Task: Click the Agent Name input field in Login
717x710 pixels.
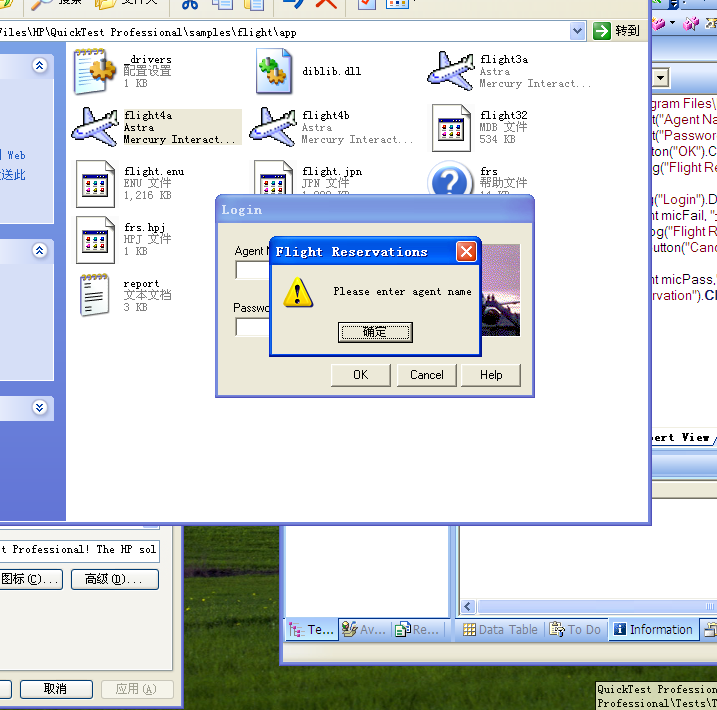Action: click(x=253, y=270)
